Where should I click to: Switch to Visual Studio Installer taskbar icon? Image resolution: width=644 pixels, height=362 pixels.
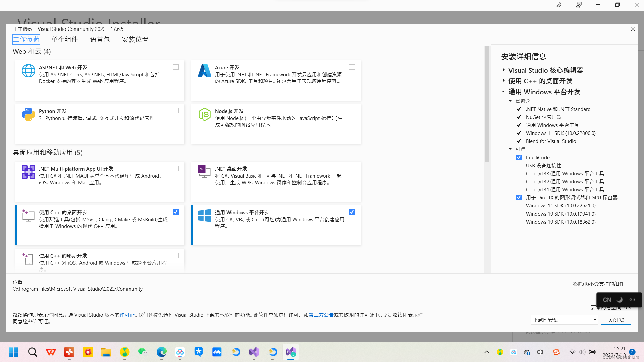coord(291,352)
